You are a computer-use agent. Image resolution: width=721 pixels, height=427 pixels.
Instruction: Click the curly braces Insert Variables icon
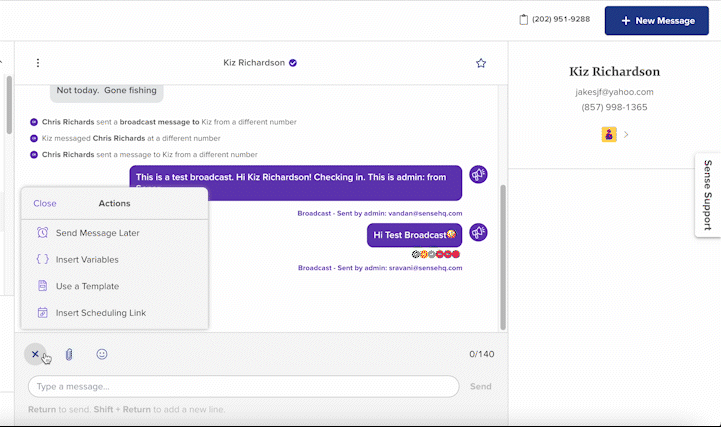tap(42, 259)
